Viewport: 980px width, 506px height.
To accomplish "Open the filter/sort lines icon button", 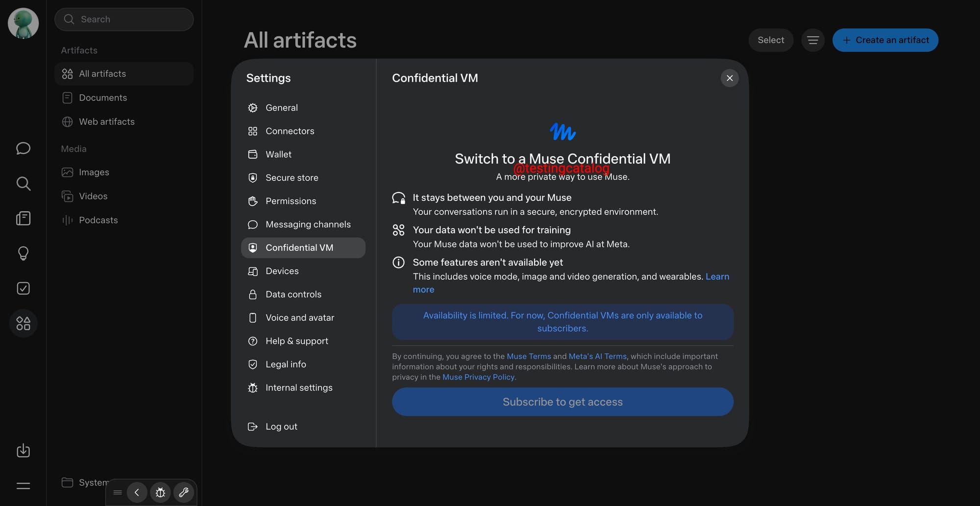I will [813, 40].
